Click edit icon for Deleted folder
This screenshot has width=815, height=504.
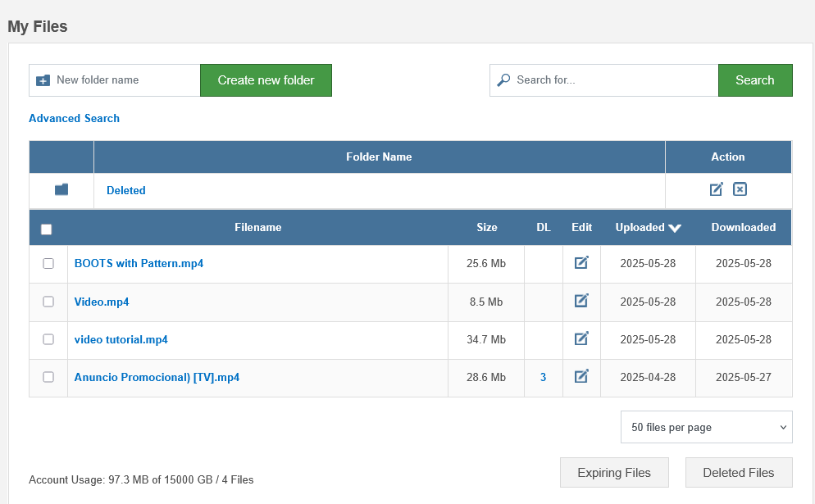[x=716, y=189]
